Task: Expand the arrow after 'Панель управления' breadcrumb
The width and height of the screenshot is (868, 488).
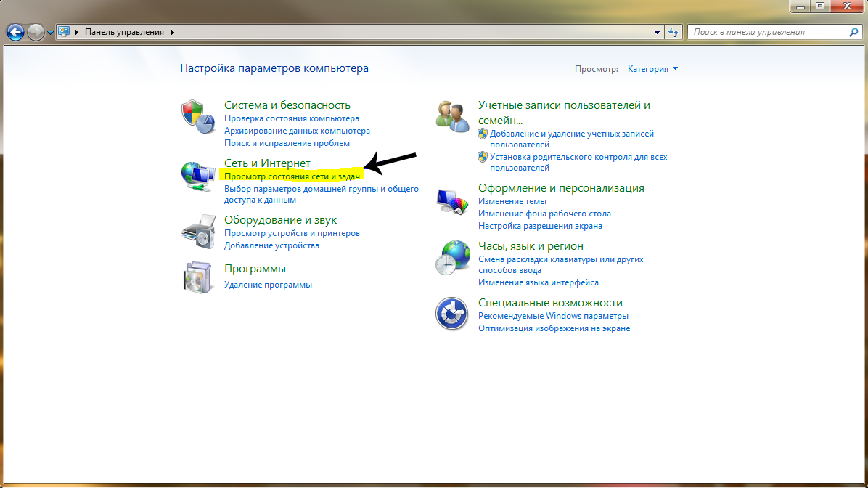Action: (173, 32)
